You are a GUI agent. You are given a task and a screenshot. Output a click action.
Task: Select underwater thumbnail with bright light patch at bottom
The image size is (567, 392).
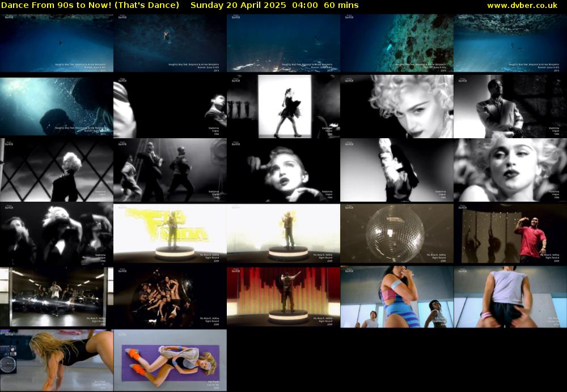tap(283, 43)
